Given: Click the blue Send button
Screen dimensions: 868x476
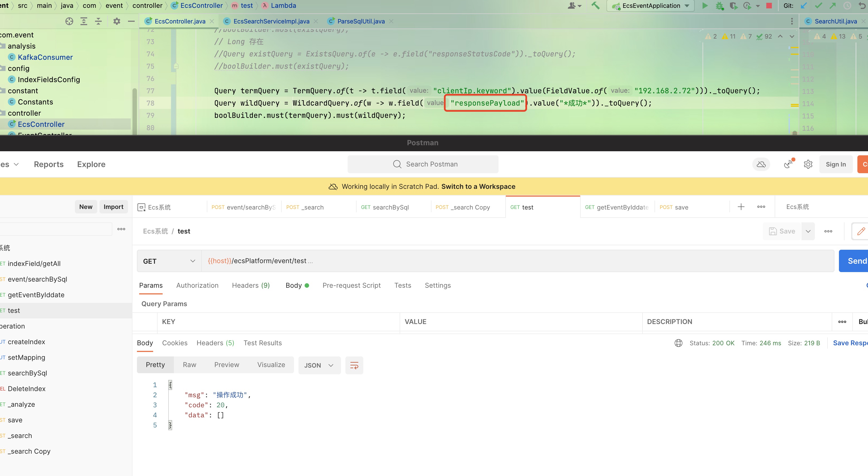Looking at the screenshot, I should click(854, 261).
